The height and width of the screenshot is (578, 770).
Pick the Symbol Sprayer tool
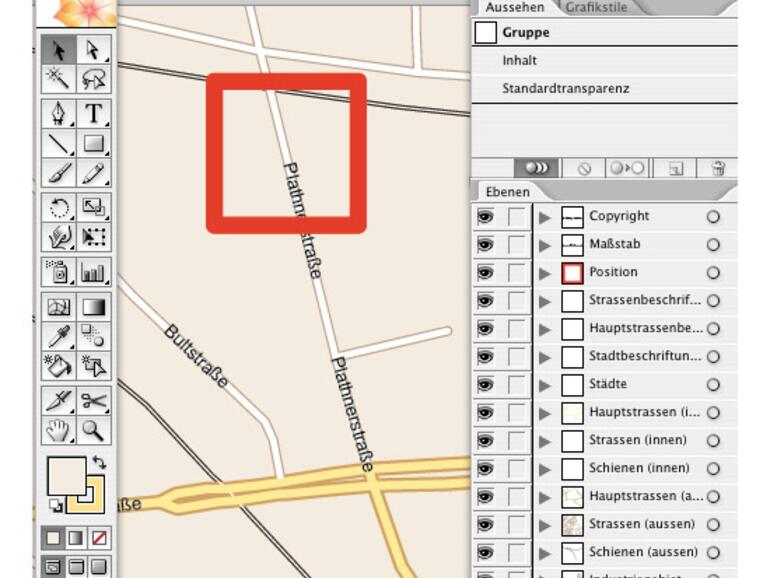59,272
